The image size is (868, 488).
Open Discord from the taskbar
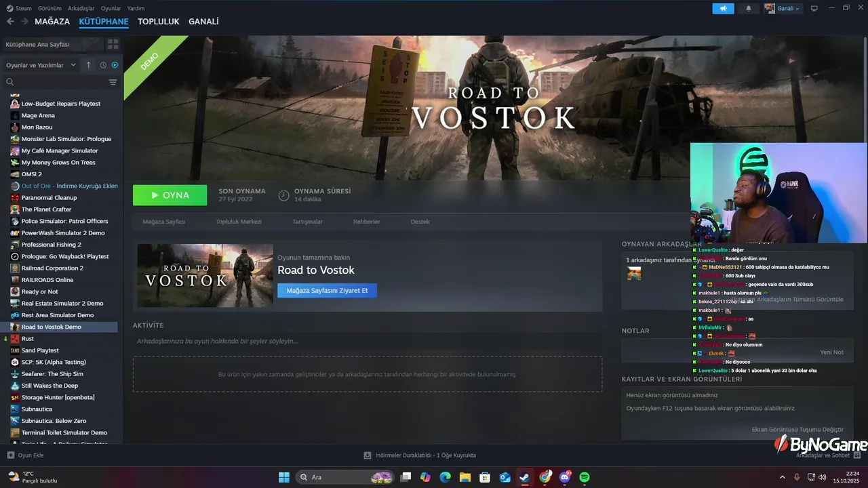tap(565, 477)
